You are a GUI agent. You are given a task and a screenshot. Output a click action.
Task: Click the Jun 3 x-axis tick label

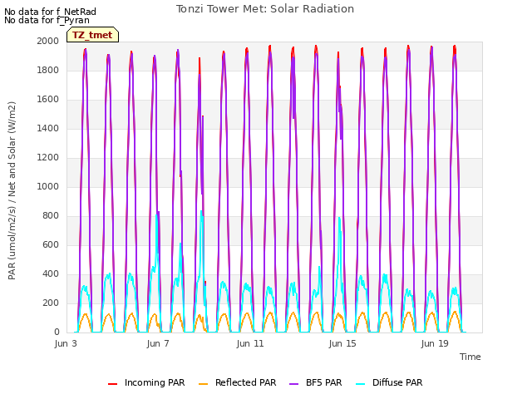(x=66, y=343)
